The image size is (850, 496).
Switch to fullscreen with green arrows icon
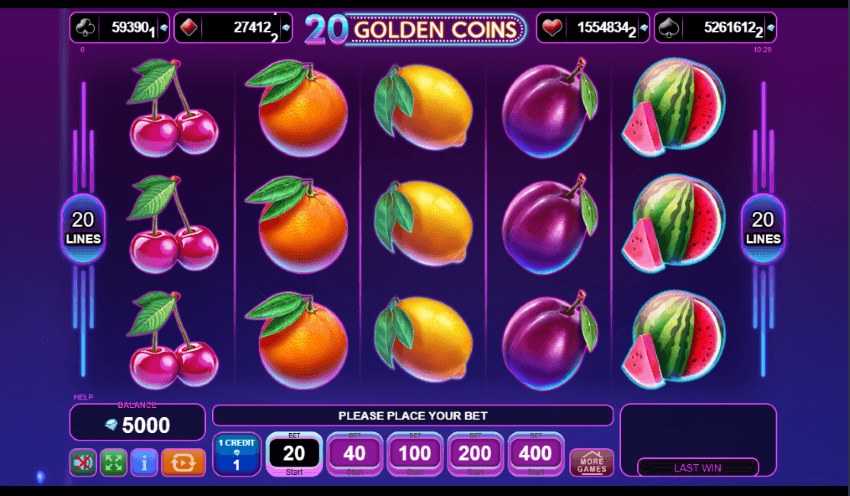coord(113,462)
